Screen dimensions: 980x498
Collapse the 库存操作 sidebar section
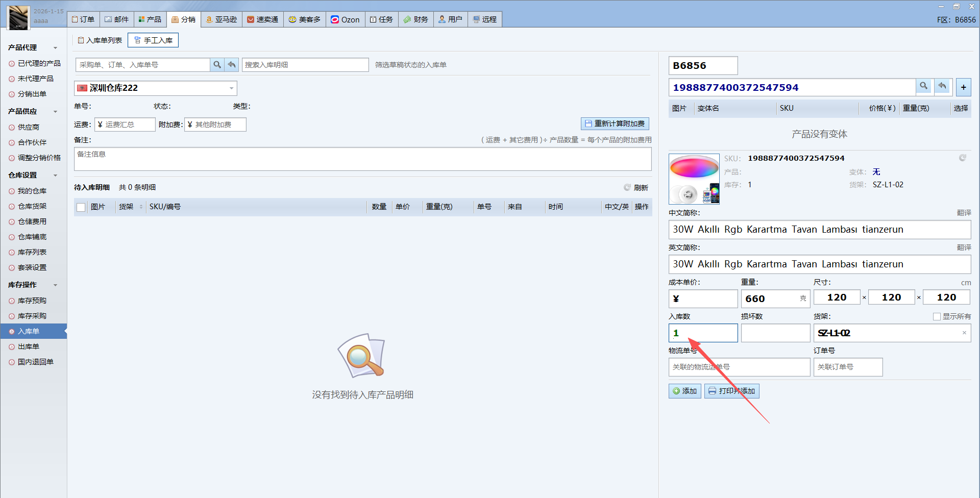pos(55,285)
